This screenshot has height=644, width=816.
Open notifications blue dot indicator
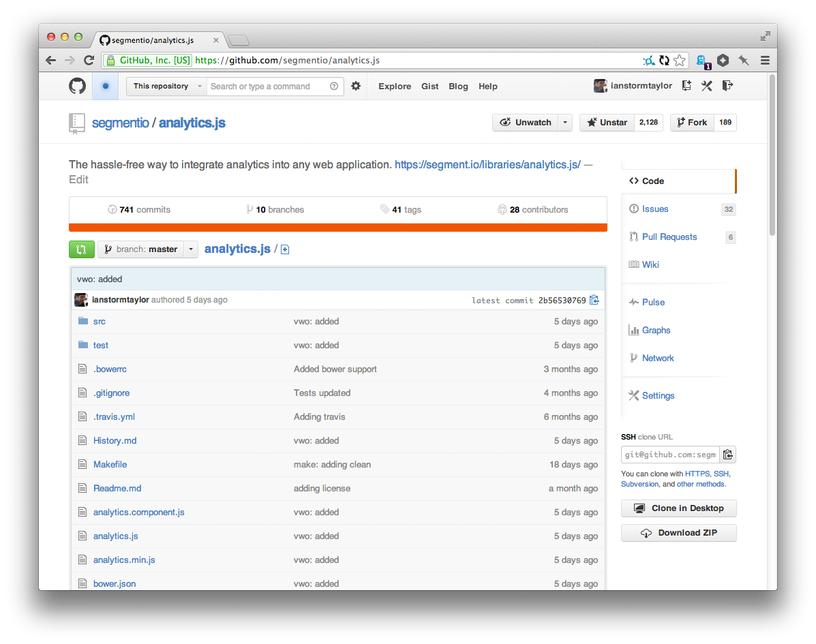106,87
